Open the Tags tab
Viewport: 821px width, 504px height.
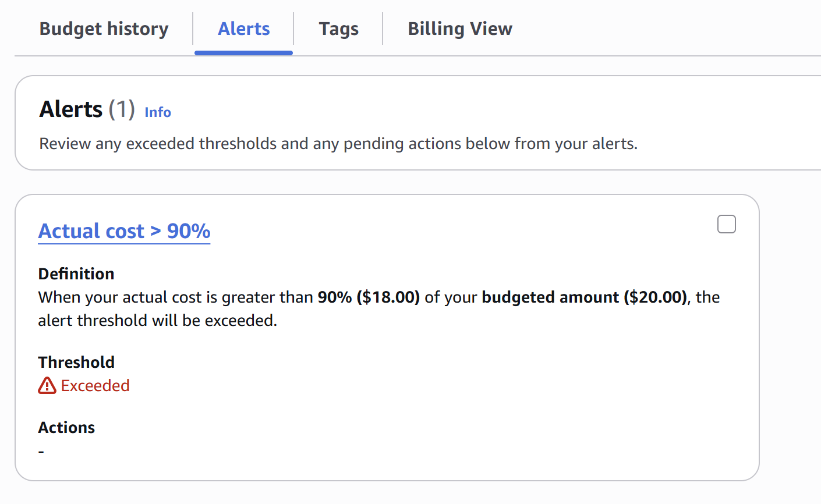click(338, 28)
